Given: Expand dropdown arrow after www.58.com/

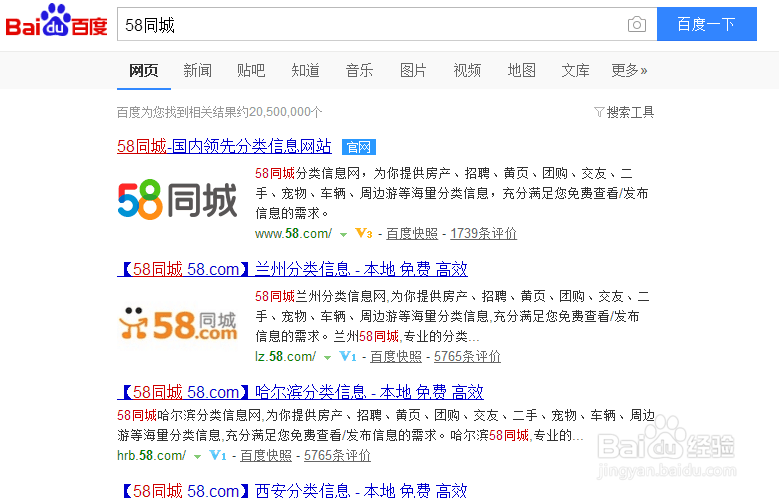Looking at the screenshot, I should pos(343,235).
